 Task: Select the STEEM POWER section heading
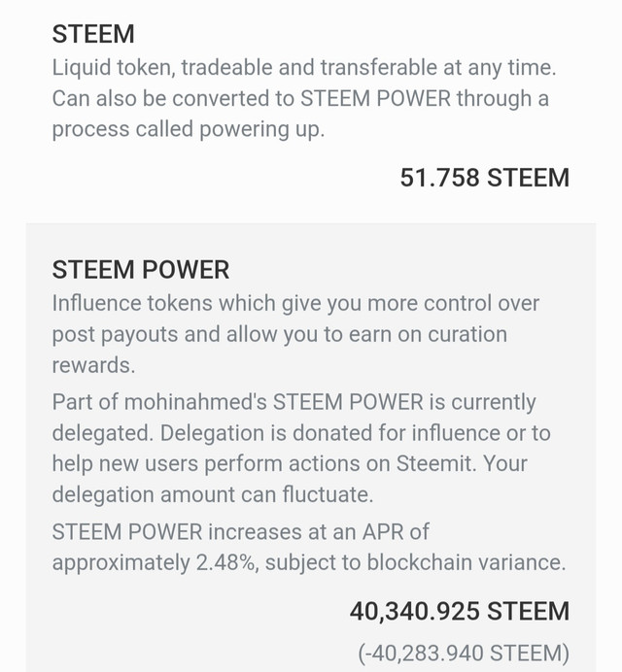pyautogui.click(x=141, y=270)
